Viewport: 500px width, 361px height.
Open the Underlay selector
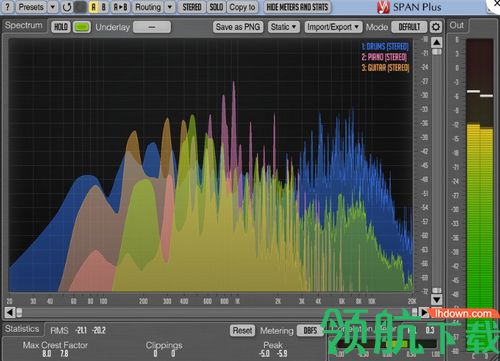[152, 27]
